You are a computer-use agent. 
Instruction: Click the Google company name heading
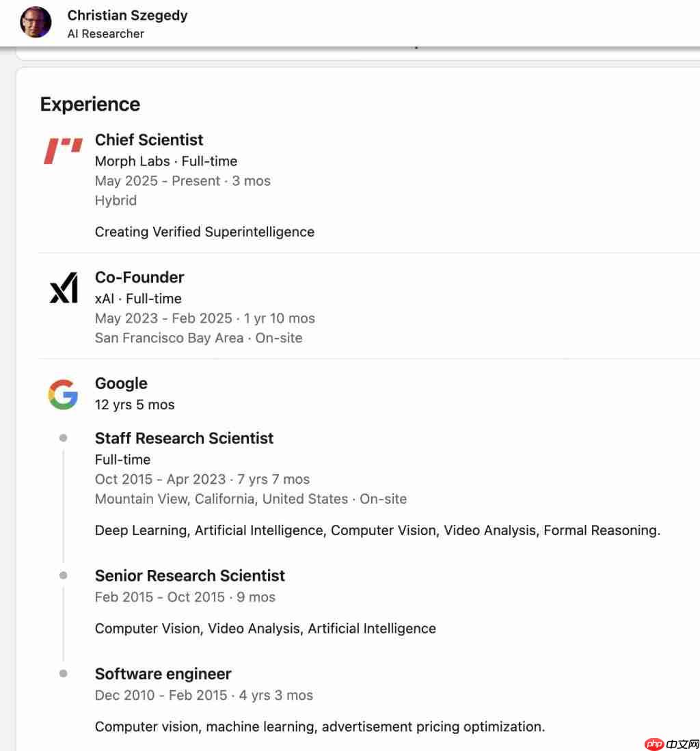click(x=121, y=383)
